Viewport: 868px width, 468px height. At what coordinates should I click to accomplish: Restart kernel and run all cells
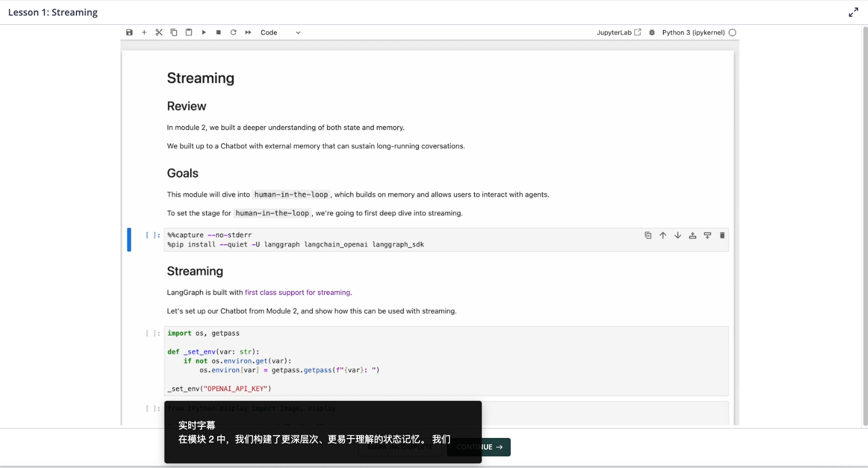point(248,32)
